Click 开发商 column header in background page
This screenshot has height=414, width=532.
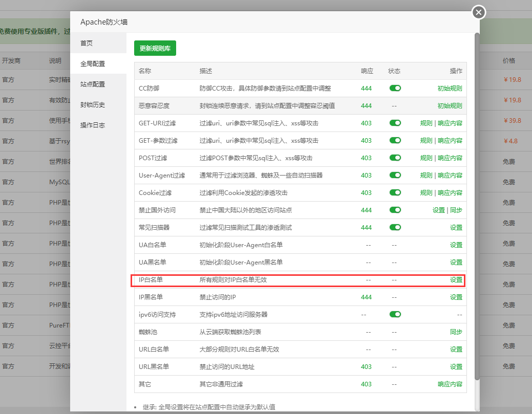tap(11, 61)
